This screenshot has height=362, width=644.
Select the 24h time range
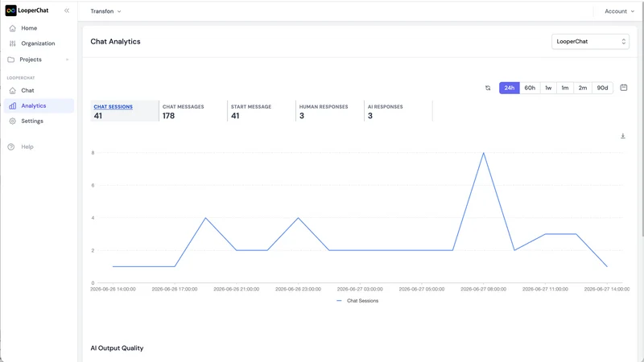(510, 88)
